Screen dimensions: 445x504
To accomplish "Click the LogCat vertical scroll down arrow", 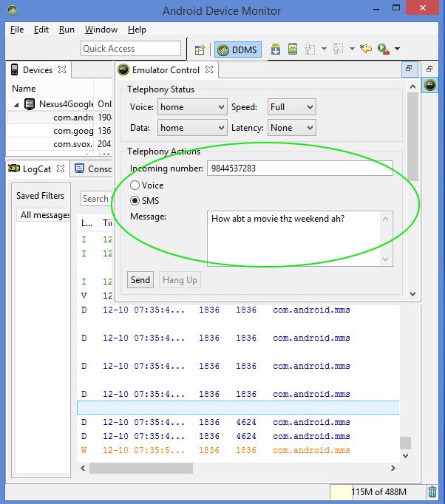I will point(405,455).
